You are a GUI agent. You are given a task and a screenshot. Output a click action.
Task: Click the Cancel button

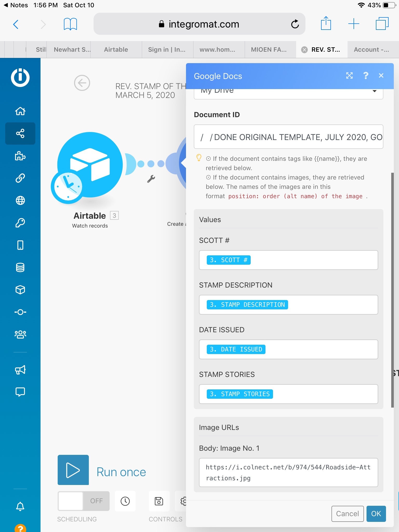click(348, 514)
